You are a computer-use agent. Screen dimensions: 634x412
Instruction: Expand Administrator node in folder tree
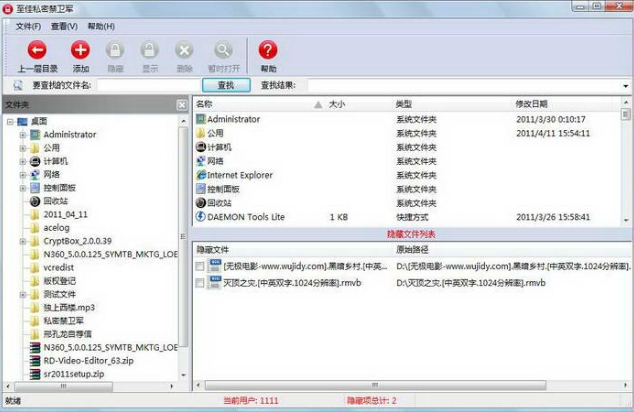pos(23,135)
